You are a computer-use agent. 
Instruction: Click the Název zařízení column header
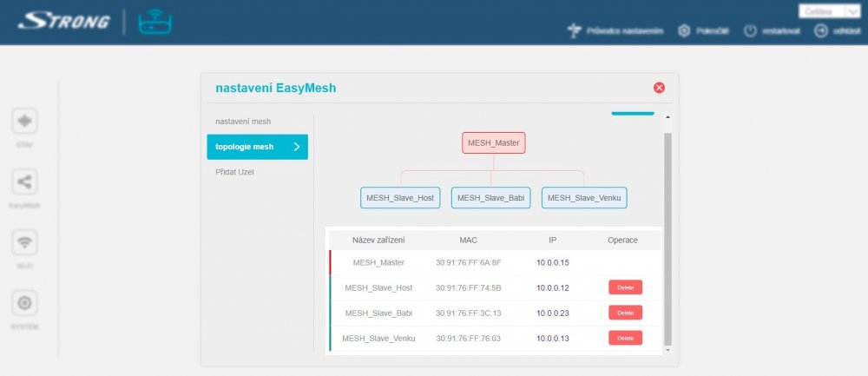click(x=378, y=241)
